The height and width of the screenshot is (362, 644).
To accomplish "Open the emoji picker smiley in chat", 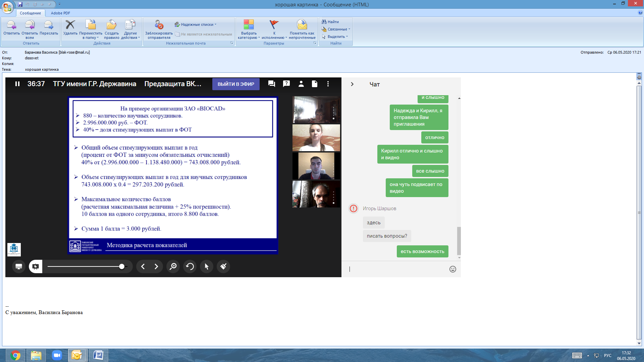I will pyautogui.click(x=453, y=269).
